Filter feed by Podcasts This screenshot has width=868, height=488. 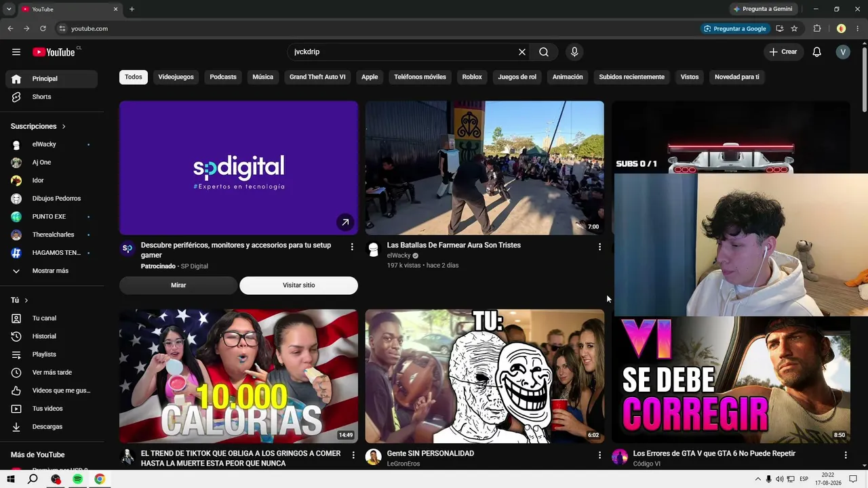(x=223, y=77)
